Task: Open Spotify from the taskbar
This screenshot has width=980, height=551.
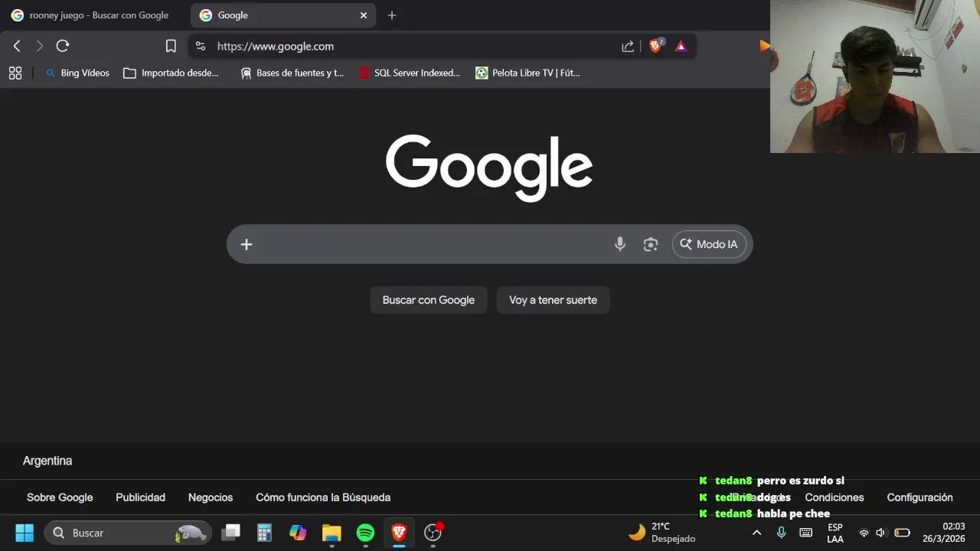Action: click(365, 533)
